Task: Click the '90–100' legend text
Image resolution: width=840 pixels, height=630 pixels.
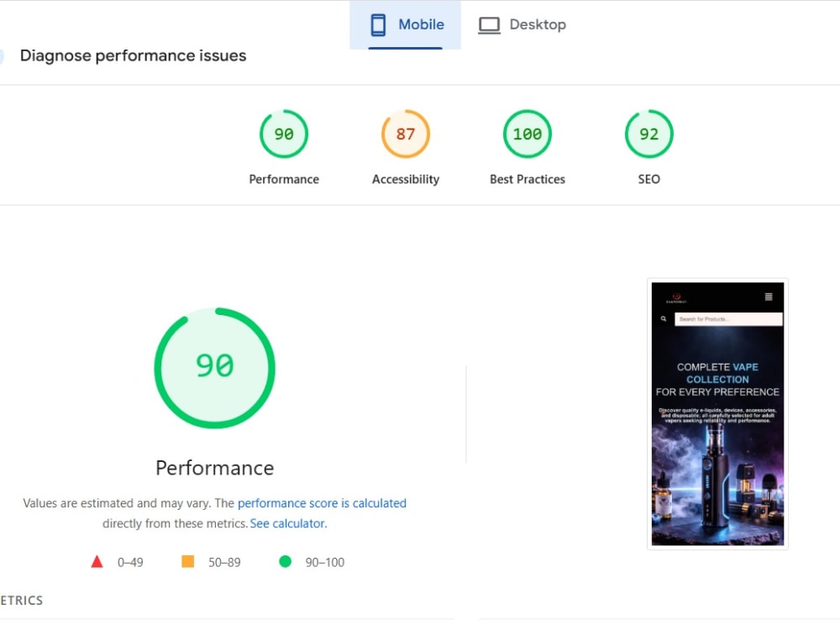Action: [x=324, y=563]
